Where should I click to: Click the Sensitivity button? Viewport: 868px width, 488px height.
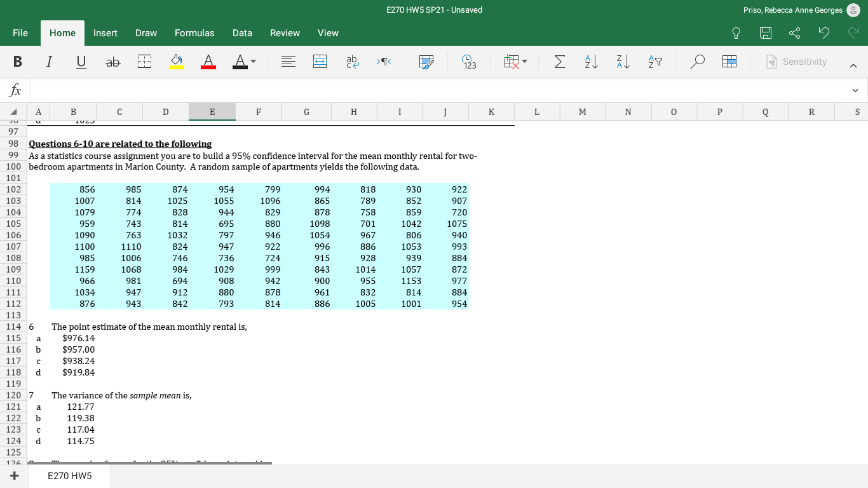tap(797, 62)
